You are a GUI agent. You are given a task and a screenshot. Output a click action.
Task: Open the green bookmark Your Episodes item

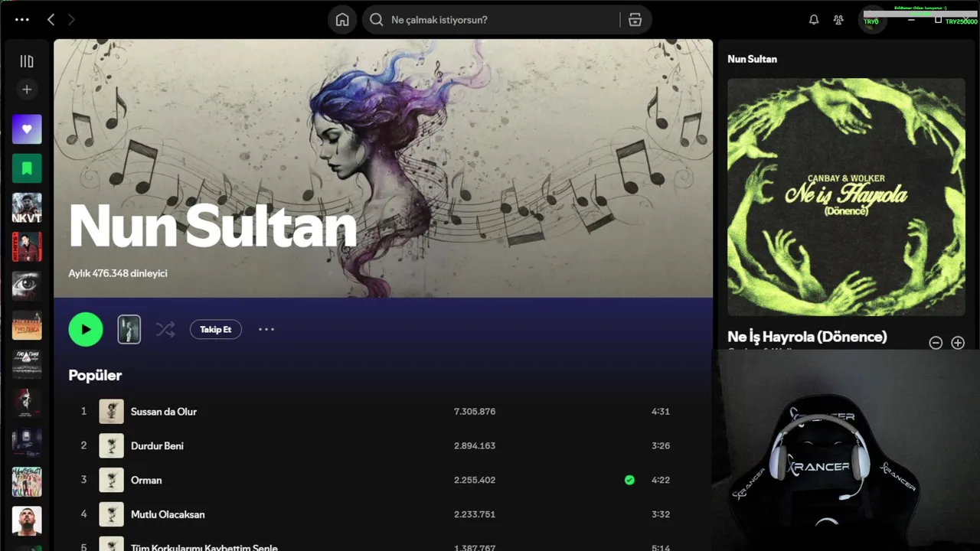click(x=27, y=168)
